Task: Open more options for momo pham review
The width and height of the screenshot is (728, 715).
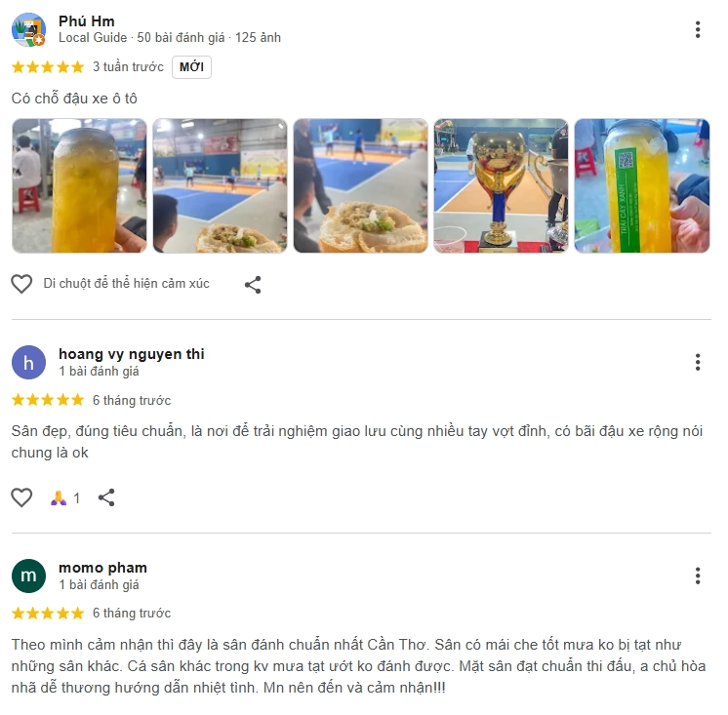Action: [x=698, y=576]
